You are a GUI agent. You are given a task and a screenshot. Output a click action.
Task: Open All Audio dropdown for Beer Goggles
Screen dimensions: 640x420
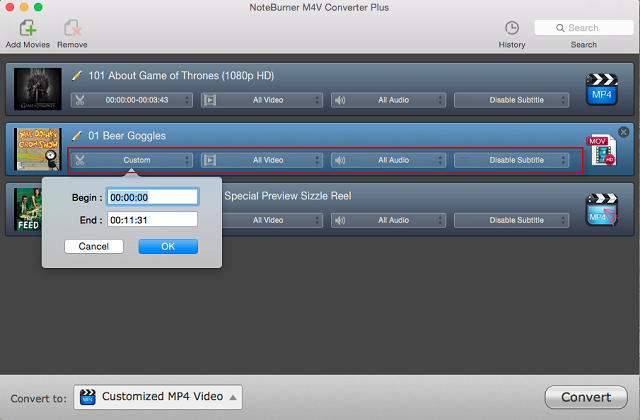pos(388,160)
